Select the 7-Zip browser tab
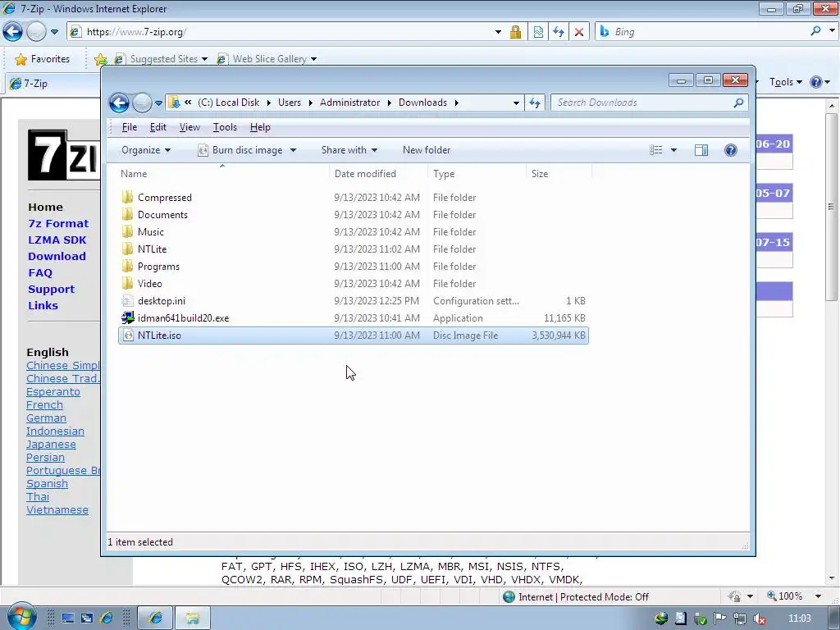This screenshot has width=840, height=630. [52, 84]
